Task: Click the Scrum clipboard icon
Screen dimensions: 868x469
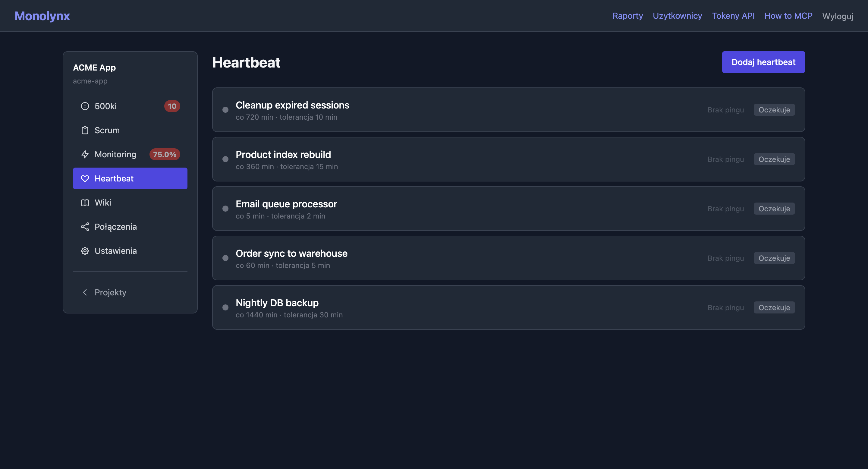Action: click(85, 131)
